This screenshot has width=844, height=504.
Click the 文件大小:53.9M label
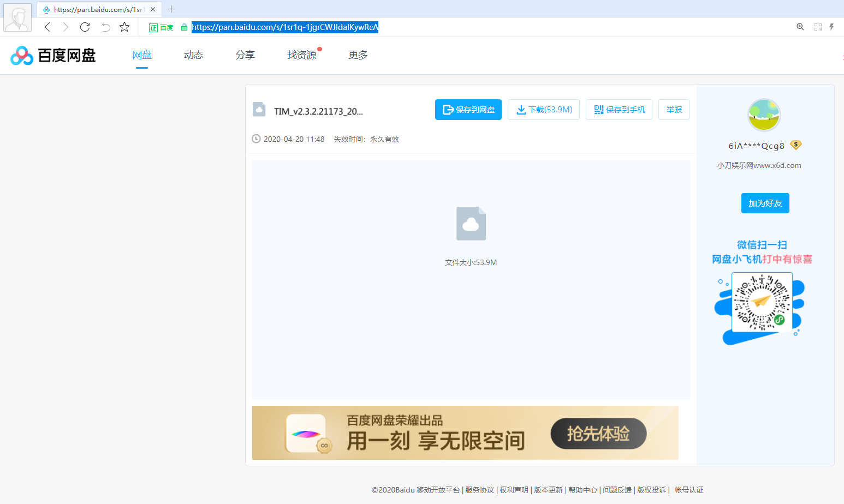point(471,262)
